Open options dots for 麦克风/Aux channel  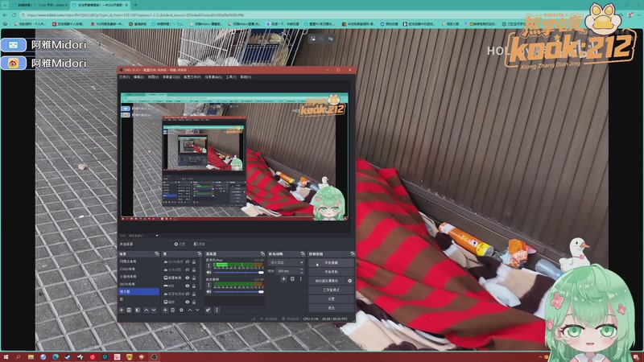208,266
